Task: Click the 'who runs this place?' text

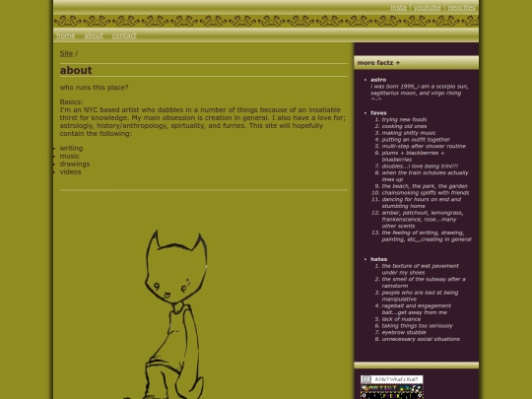Action: (94, 88)
